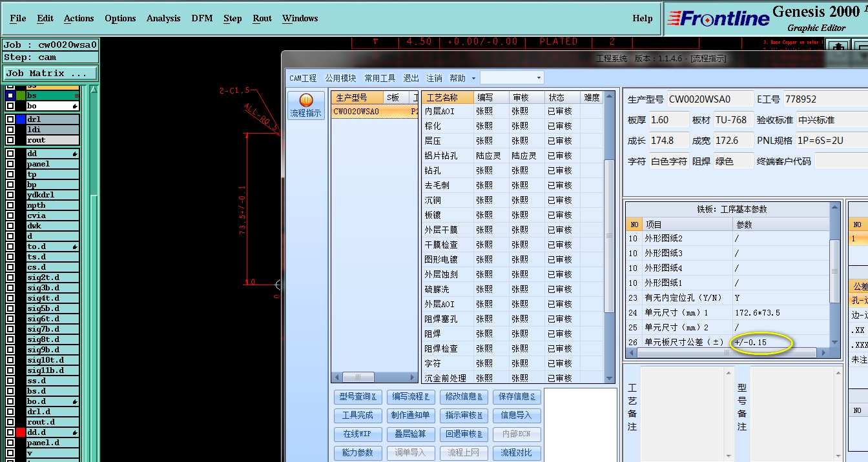Click the 叠层验算 button
868x462 pixels.
pyautogui.click(x=411, y=434)
